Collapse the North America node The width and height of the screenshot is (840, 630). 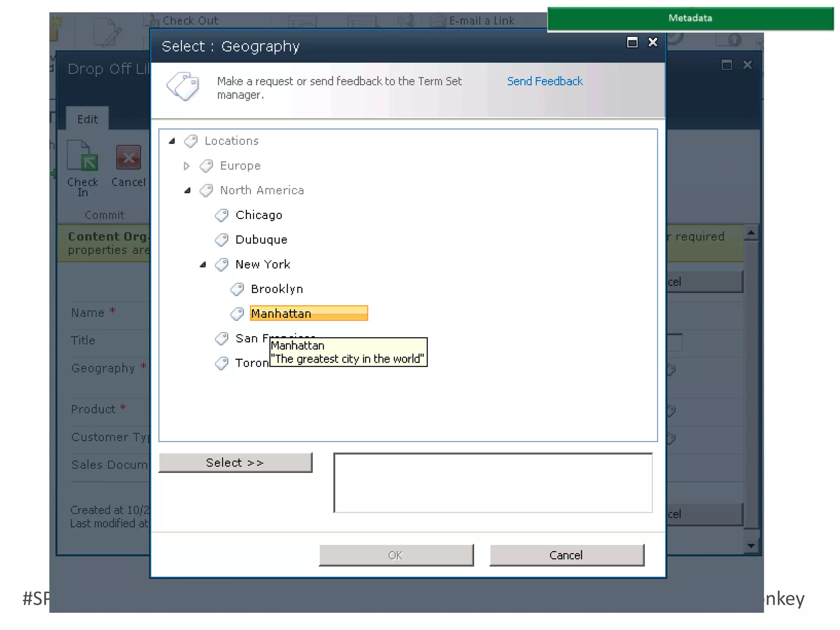(x=187, y=190)
